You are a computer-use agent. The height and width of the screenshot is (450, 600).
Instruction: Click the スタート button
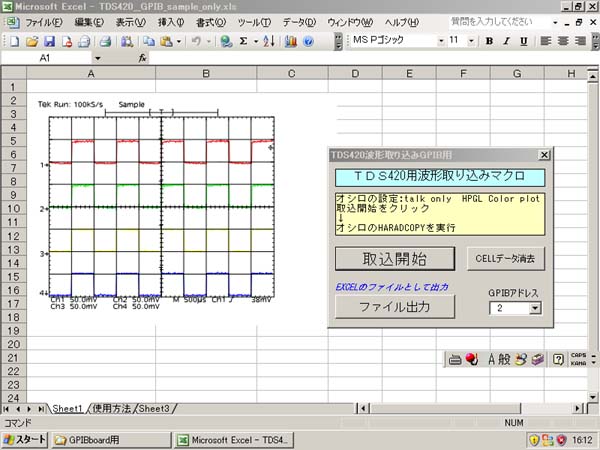(25, 440)
